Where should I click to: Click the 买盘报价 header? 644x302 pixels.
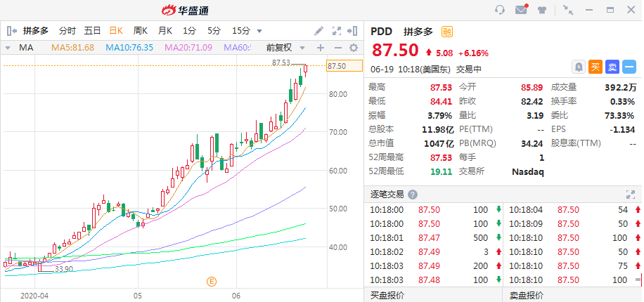click(387, 295)
